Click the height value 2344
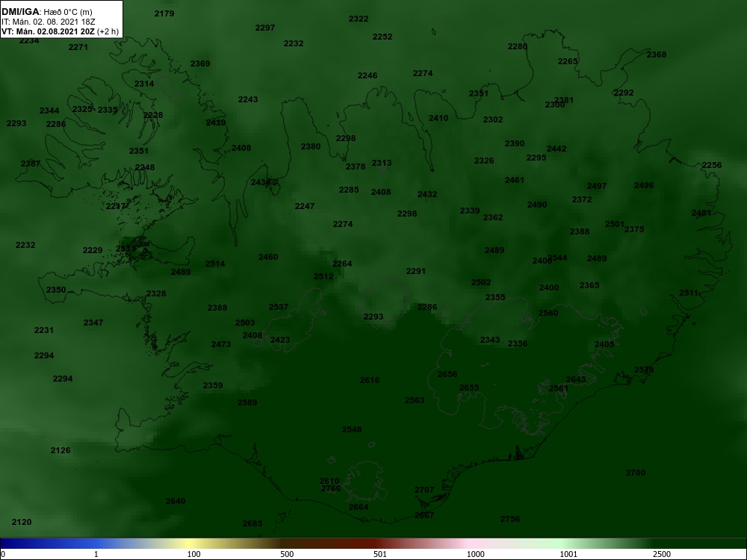 tap(49, 111)
